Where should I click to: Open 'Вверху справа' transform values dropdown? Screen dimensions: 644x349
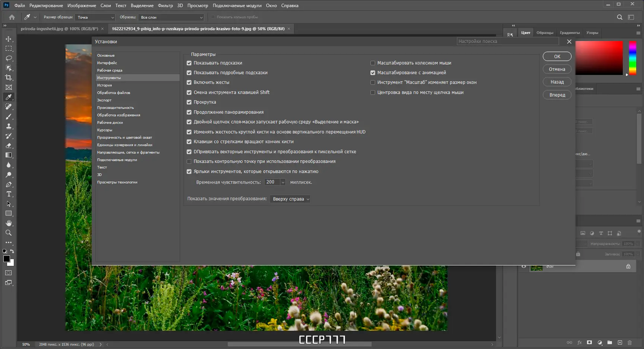[x=290, y=199]
